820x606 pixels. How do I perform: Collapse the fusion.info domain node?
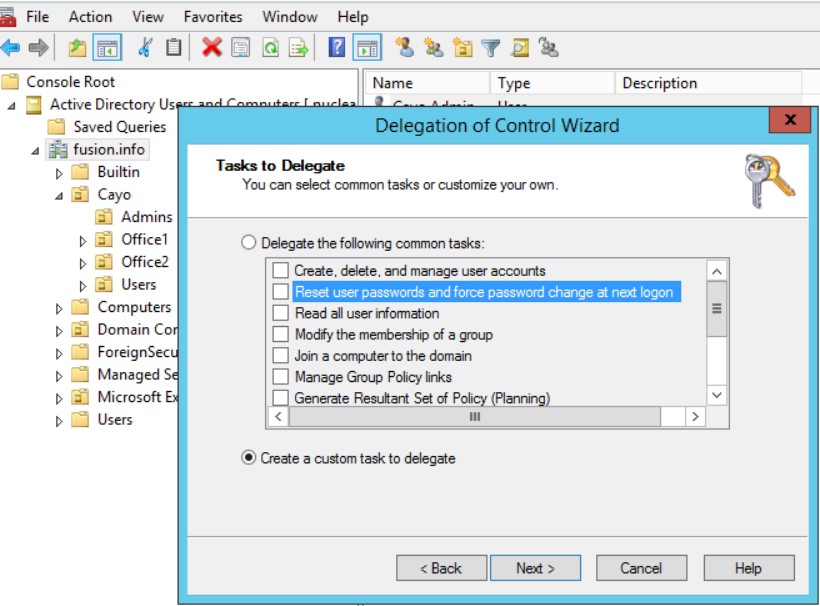(x=35, y=151)
